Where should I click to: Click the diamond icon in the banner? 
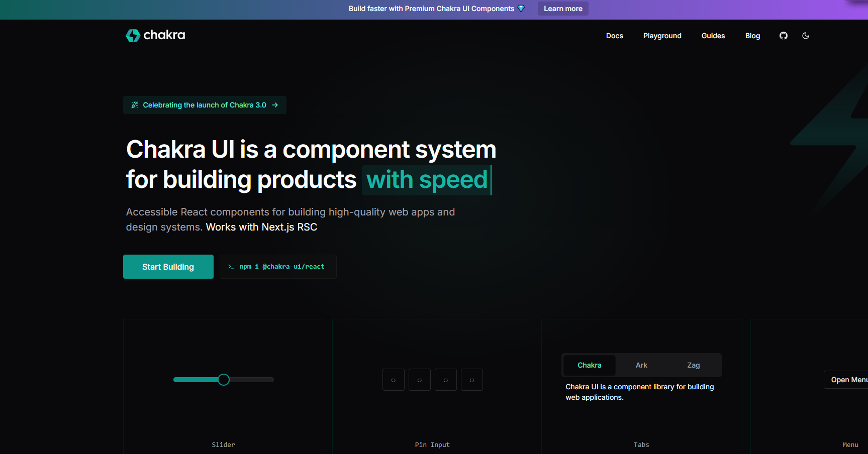coord(521,9)
